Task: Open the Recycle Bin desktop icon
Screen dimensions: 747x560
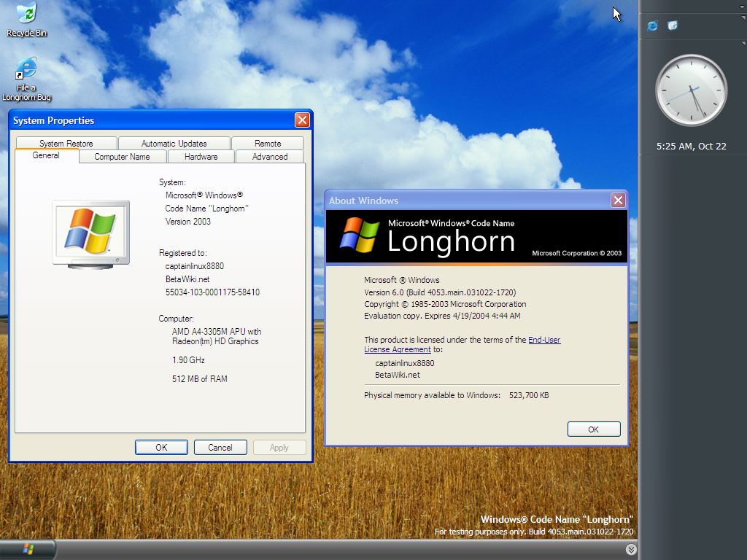Action: pos(27,20)
